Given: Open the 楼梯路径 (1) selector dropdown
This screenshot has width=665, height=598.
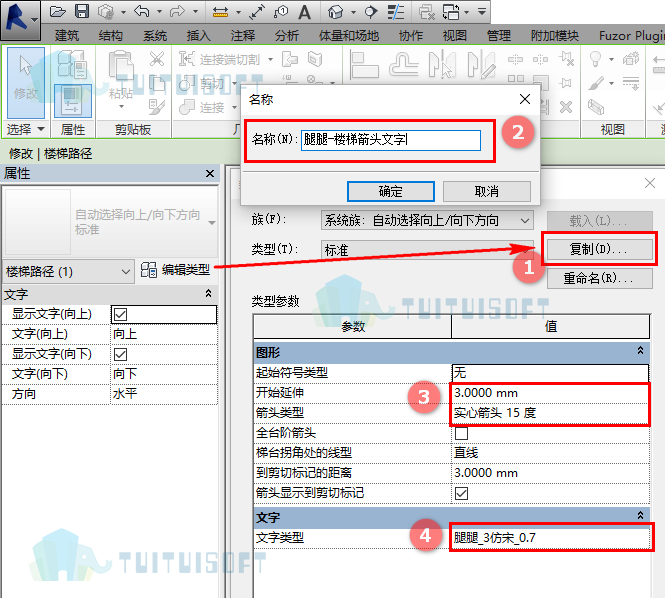Looking at the screenshot, I should point(68,271).
